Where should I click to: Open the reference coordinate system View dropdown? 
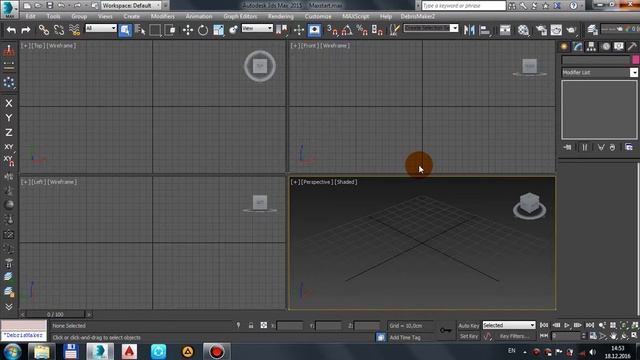click(x=257, y=28)
